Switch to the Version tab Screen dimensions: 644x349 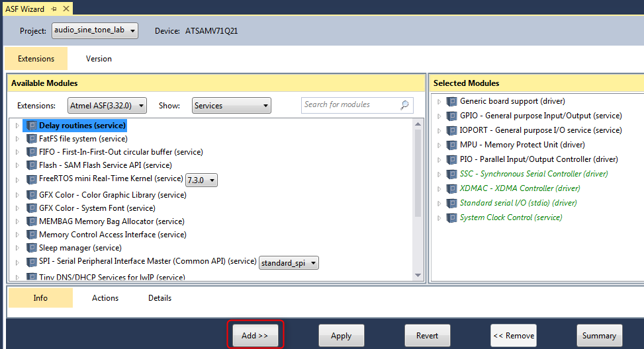pyautogui.click(x=99, y=59)
